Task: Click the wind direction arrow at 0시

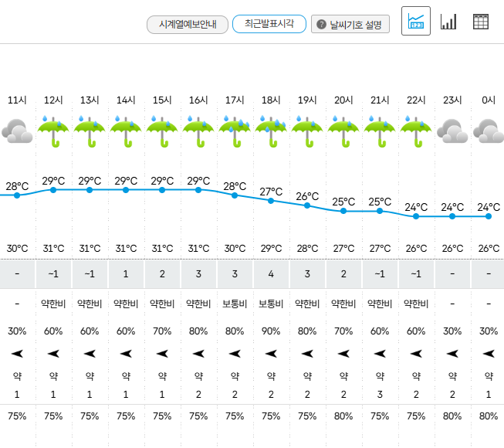Action: (489, 354)
